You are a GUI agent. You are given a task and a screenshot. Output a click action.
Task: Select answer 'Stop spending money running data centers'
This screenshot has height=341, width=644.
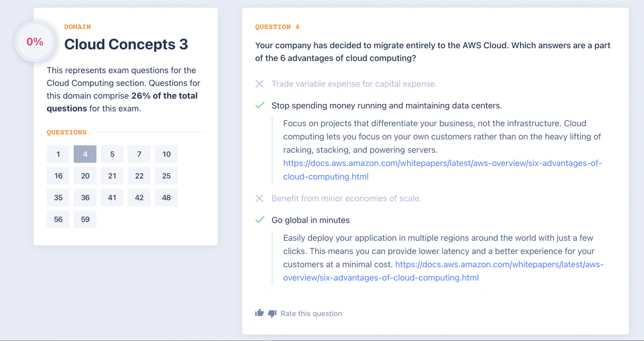pos(386,106)
